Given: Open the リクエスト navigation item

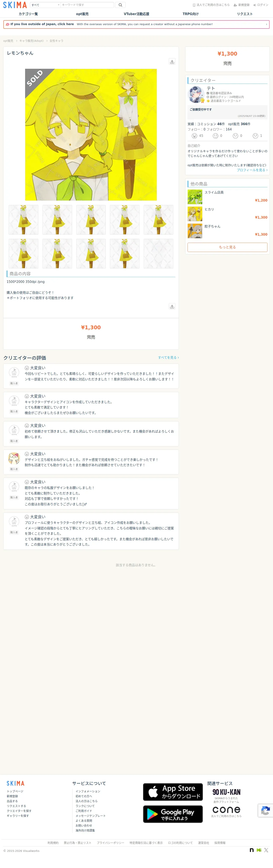Looking at the screenshot, I should pos(245,14).
